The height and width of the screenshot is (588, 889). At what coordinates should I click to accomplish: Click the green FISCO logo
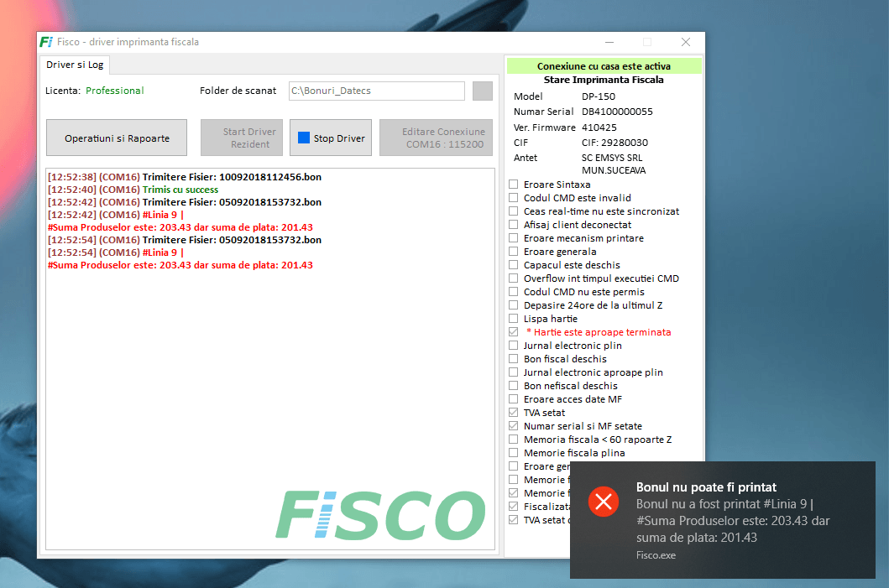(380, 514)
